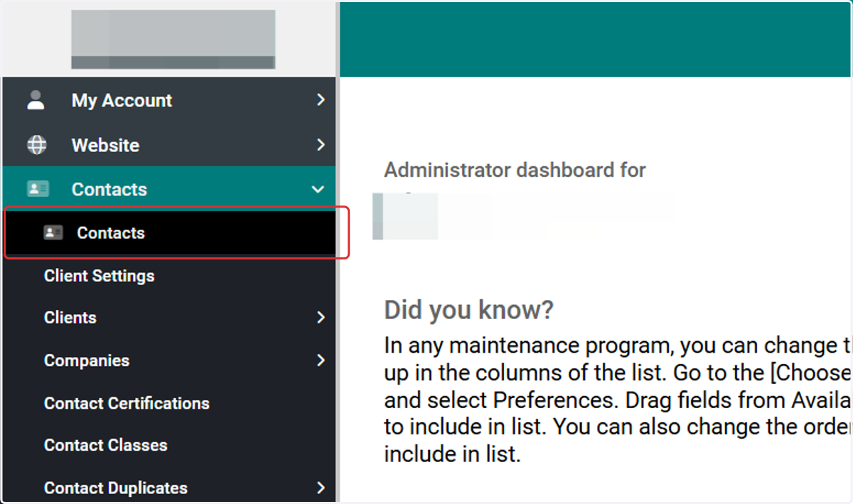Click the Website globe icon
The height and width of the screenshot is (504, 853).
coord(36,145)
